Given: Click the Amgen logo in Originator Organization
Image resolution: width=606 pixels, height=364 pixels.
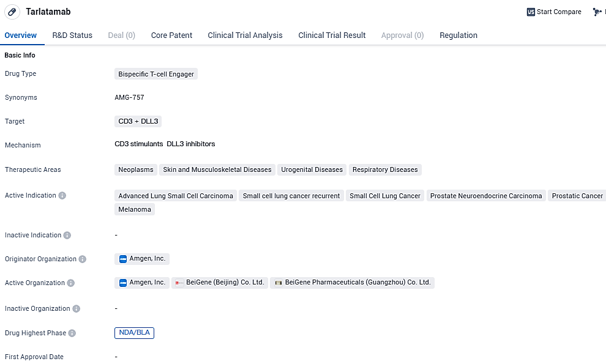Looking at the screenshot, I should [x=122, y=259].
